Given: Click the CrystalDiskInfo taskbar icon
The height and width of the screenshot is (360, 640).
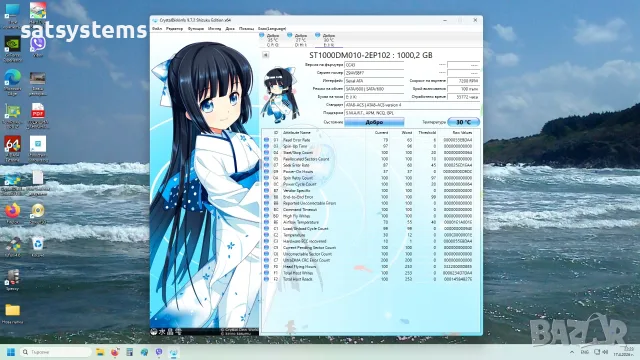Looking at the screenshot, I should coord(173,352).
